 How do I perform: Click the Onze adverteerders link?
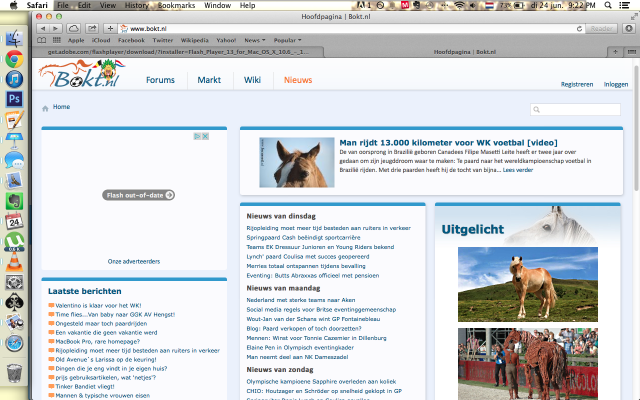134,261
